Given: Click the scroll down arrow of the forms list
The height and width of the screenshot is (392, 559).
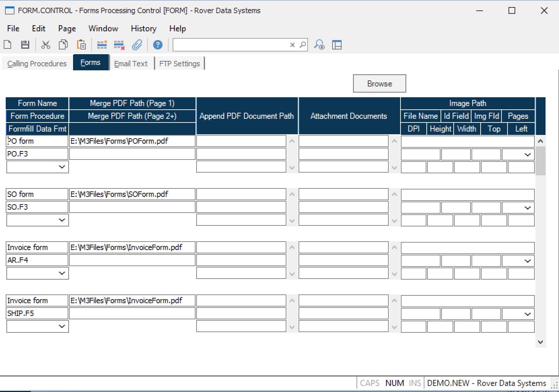Looking at the screenshot, I should point(540,342).
